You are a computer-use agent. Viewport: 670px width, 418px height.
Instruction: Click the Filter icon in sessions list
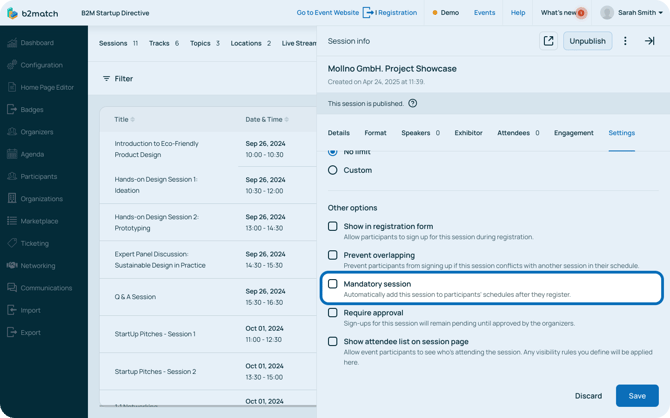click(x=107, y=78)
